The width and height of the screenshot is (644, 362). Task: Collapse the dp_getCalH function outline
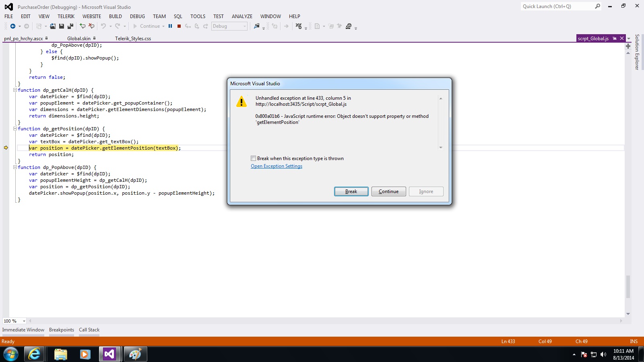pos(15,90)
